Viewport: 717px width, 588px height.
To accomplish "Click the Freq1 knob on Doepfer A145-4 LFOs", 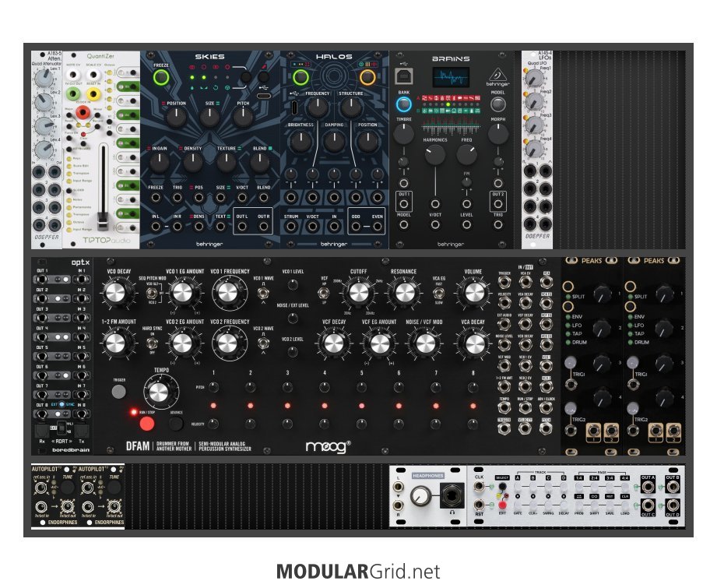I will click(x=533, y=78).
